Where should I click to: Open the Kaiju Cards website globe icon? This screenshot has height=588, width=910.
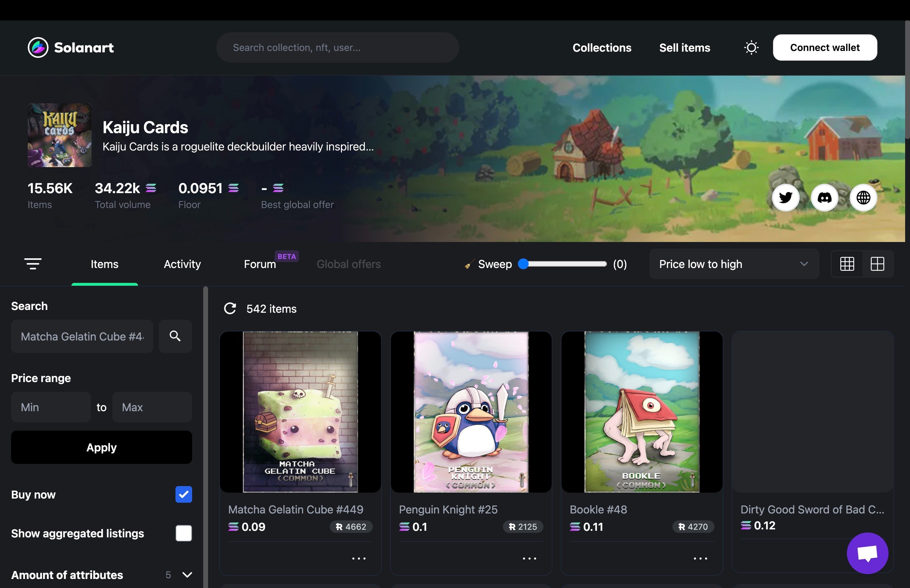tap(863, 197)
